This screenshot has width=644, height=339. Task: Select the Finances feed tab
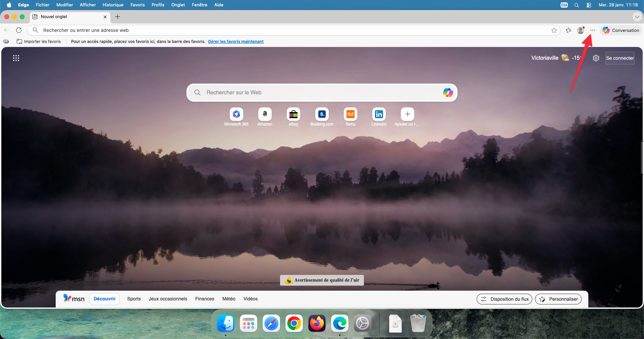205,299
